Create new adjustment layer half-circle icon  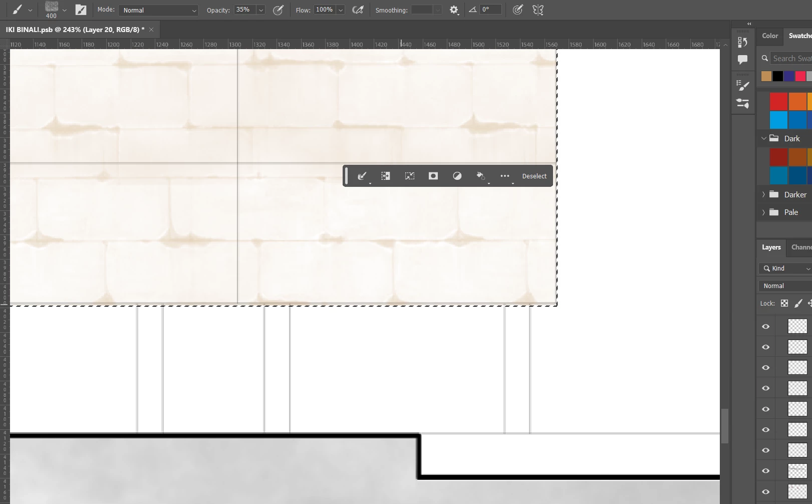tap(457, 176)
